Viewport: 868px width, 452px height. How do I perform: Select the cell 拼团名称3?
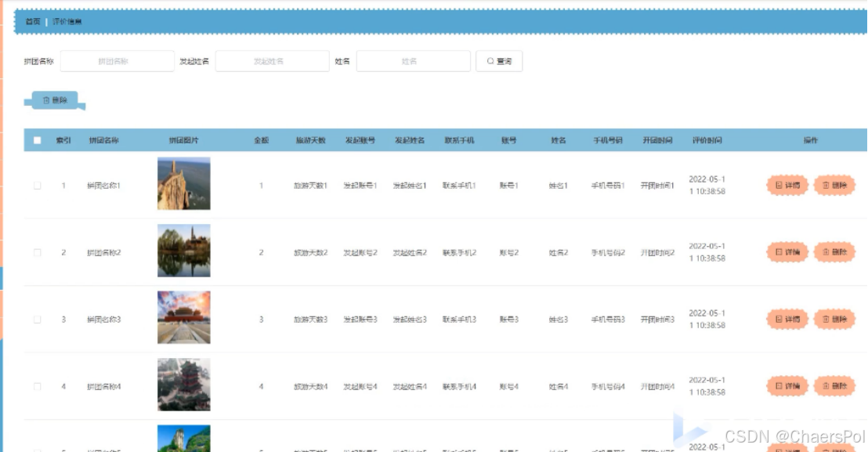[x=103, y=320]
